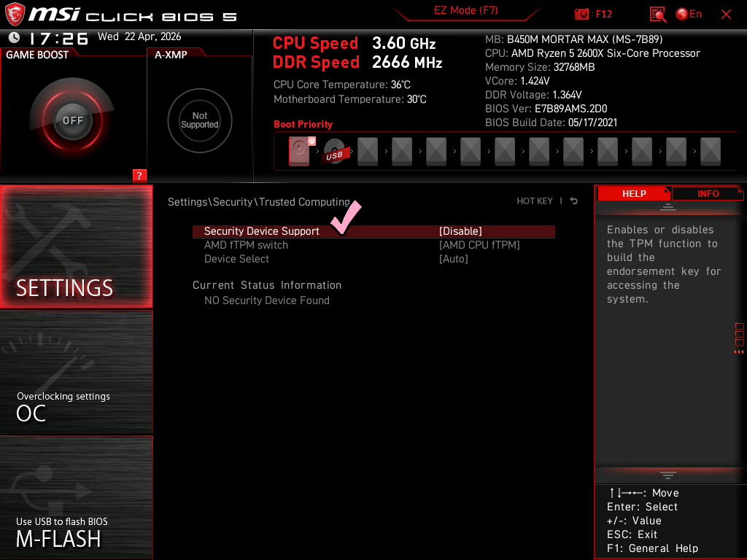Screen dimensions: 747x560
Task: Click the DDR Voltage 1.364V reading
Action: pyautogui.click(x=533, y=95)
